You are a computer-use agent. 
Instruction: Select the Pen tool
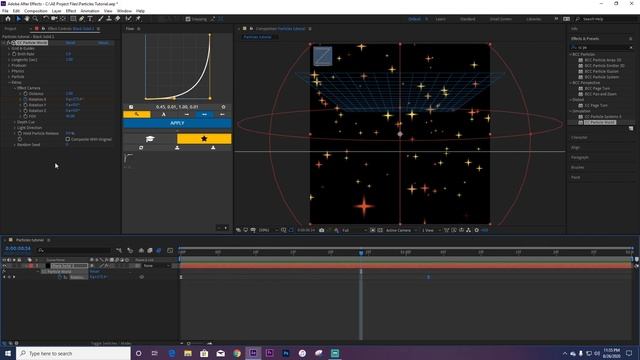[x=82, y=19]
